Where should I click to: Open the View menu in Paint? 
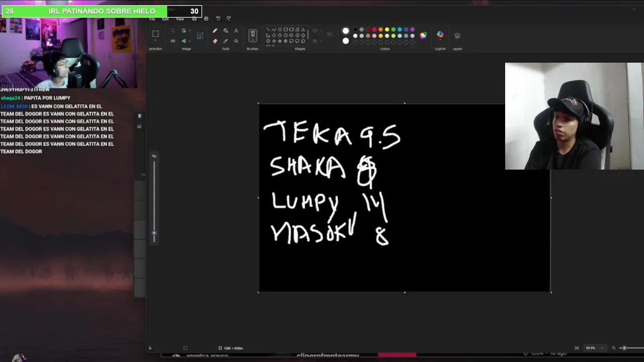pos(180,19)
